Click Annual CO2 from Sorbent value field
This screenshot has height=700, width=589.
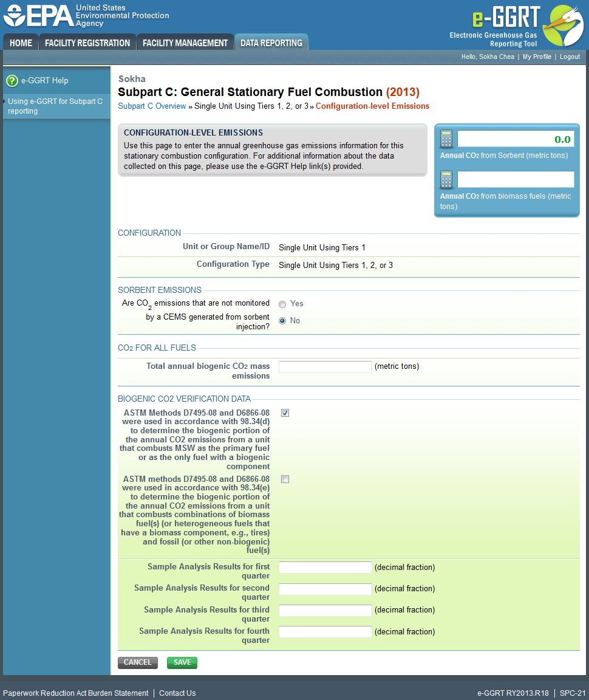click(x=516, y=139)
